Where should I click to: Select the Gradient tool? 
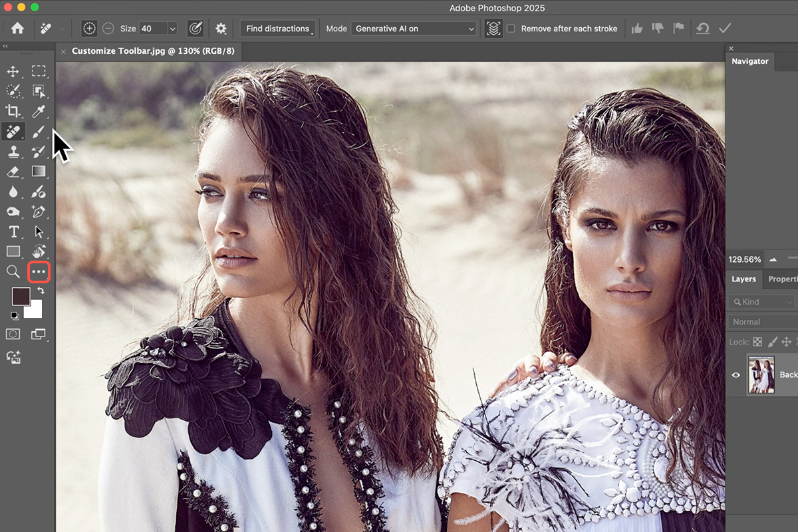tap(39, 172)
